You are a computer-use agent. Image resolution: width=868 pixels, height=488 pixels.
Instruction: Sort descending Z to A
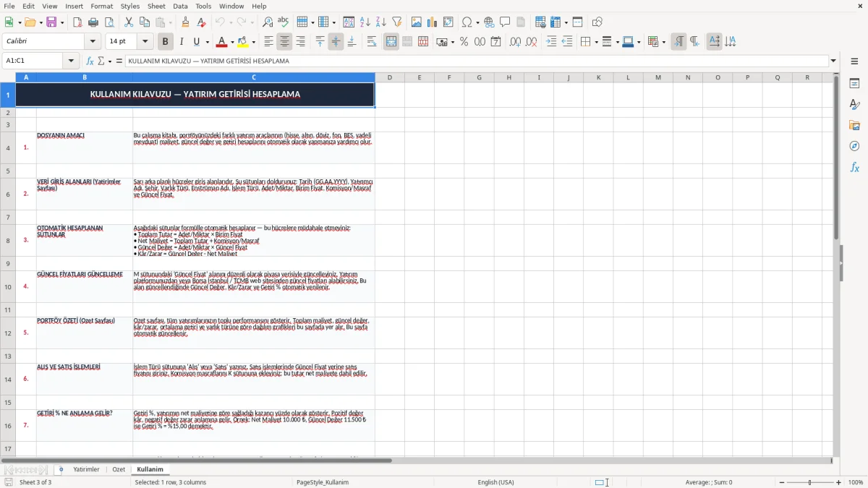380,22
